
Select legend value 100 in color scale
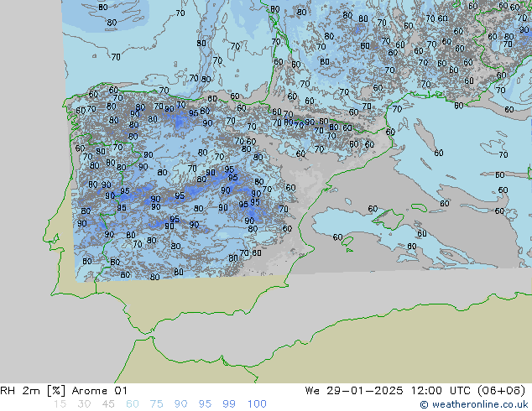[257, 404]
